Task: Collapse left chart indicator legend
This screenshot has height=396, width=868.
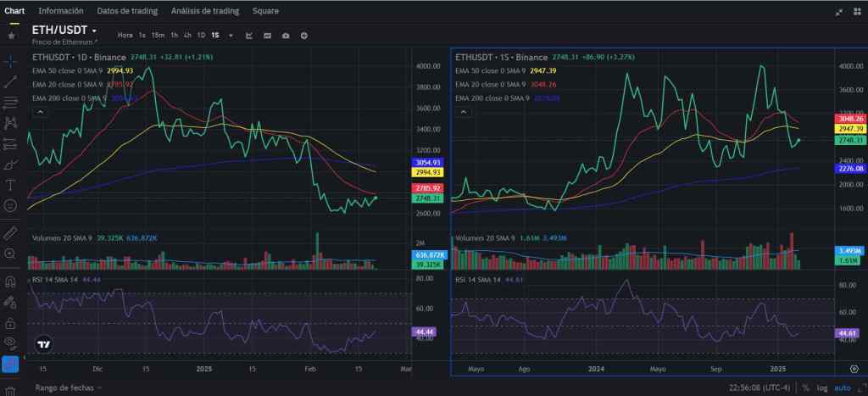Action: pos(41,112)
